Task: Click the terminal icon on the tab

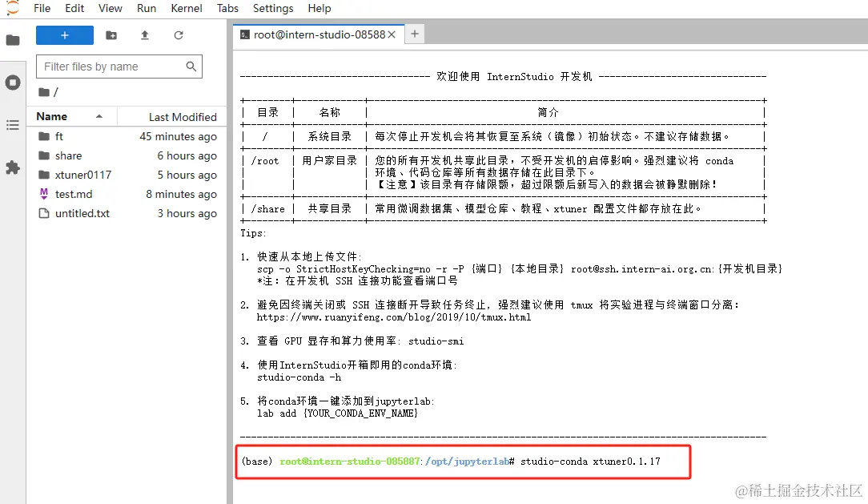Action: click(245, 34)
